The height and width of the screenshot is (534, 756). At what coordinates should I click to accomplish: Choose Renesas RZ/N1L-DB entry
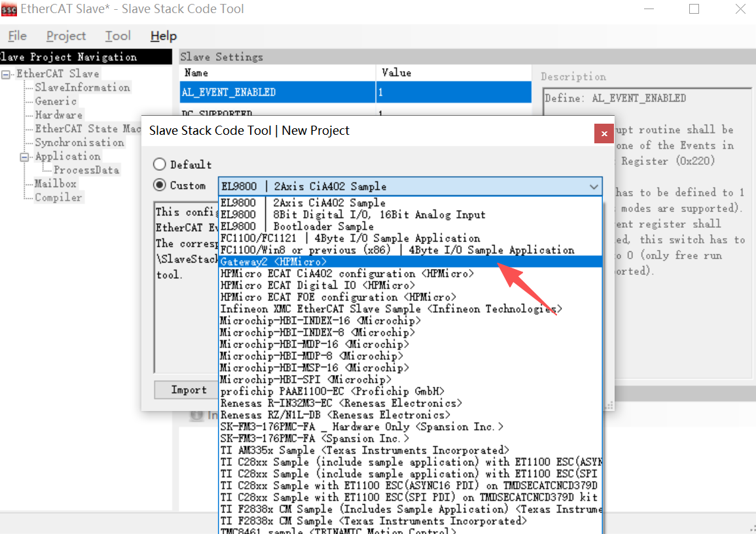click(x=410, y=416)
